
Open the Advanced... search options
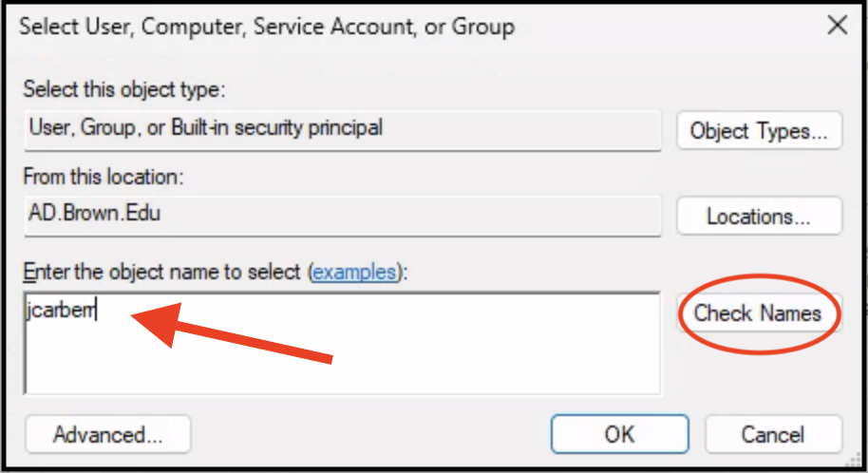click(108, 435)
